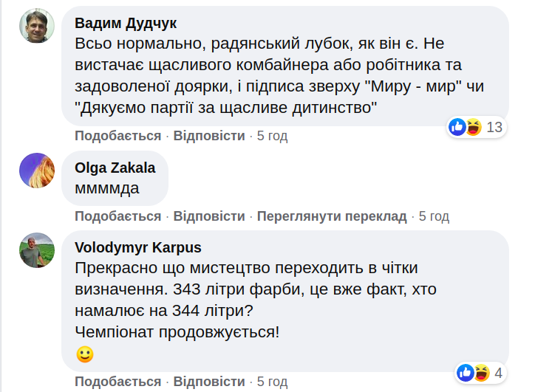Open the Olga Zakala name link

pyautogui.click(x=115, y=167)
